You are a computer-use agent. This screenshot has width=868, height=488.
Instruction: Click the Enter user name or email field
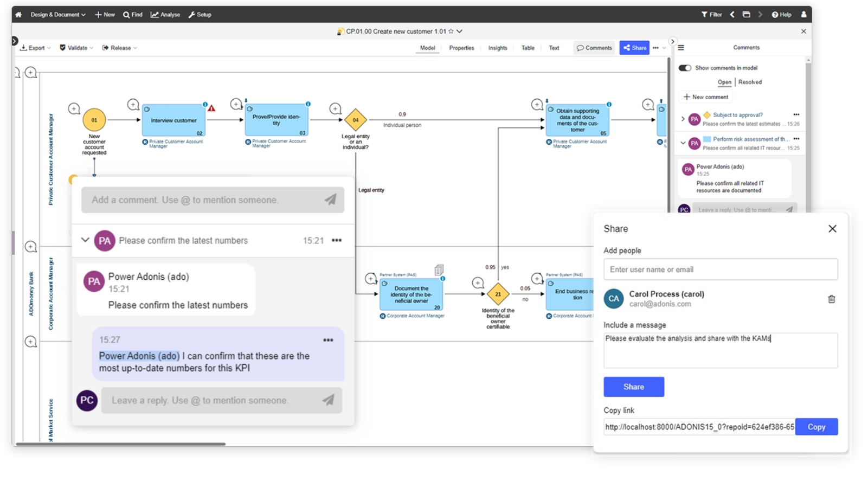(720, 269)
